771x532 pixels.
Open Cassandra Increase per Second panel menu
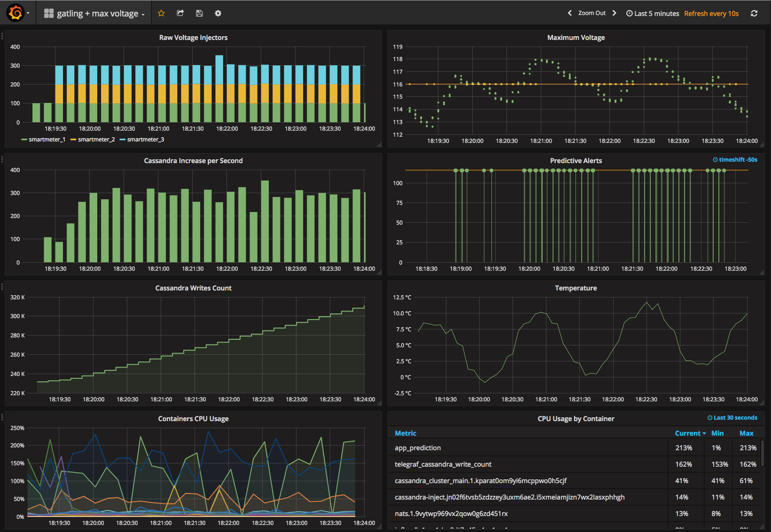pos(193,161)
